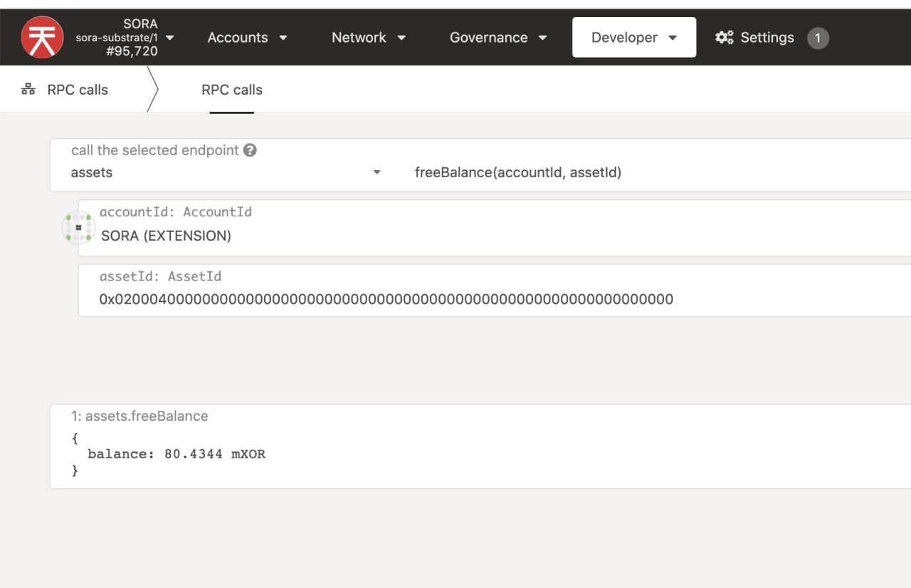Expand the Accounts dropdown arrow
The image size is (911, 588).
(x=283, y=38)
